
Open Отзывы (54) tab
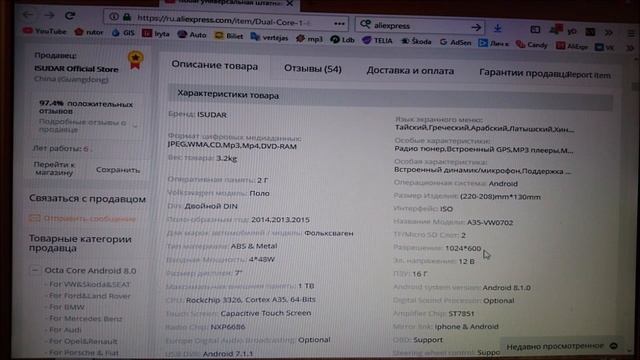pos(313,69)
